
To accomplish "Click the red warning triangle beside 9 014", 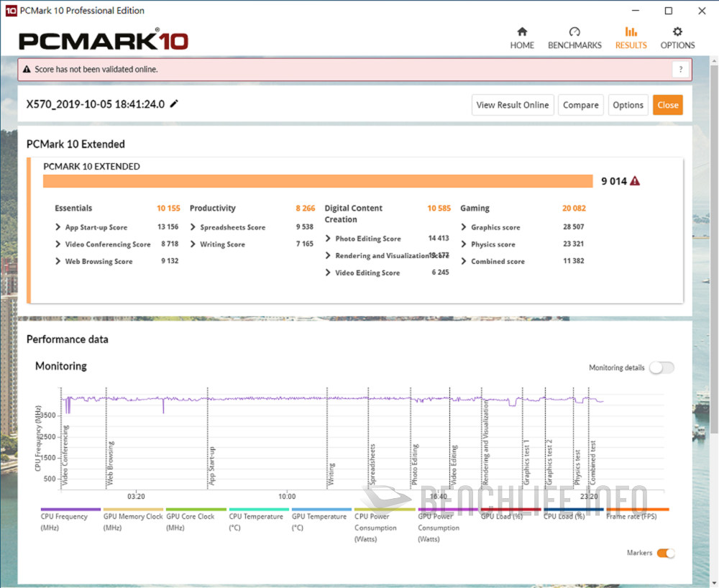I will coord(635,181).
